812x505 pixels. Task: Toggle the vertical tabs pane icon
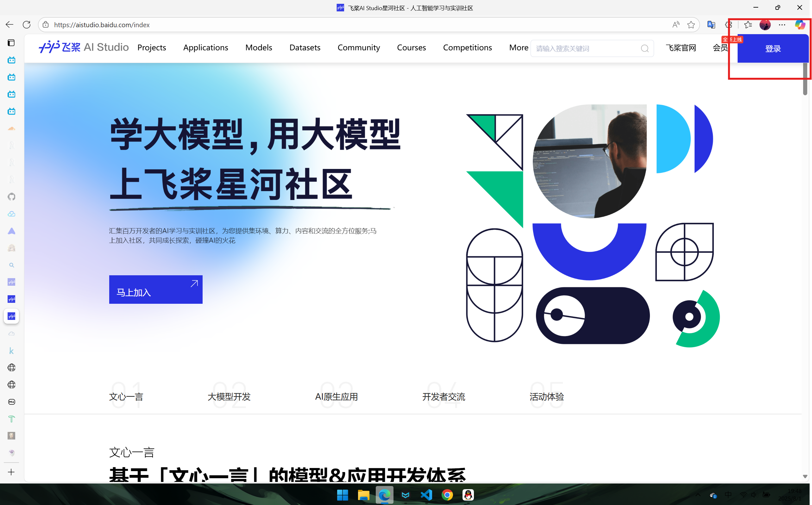coord(11,43)
